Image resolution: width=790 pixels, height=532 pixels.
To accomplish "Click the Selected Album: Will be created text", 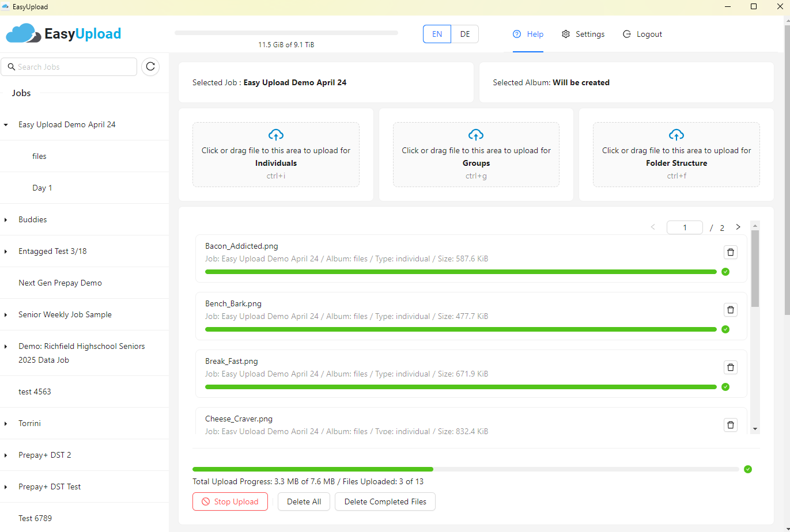I will [x=551, y=82].
